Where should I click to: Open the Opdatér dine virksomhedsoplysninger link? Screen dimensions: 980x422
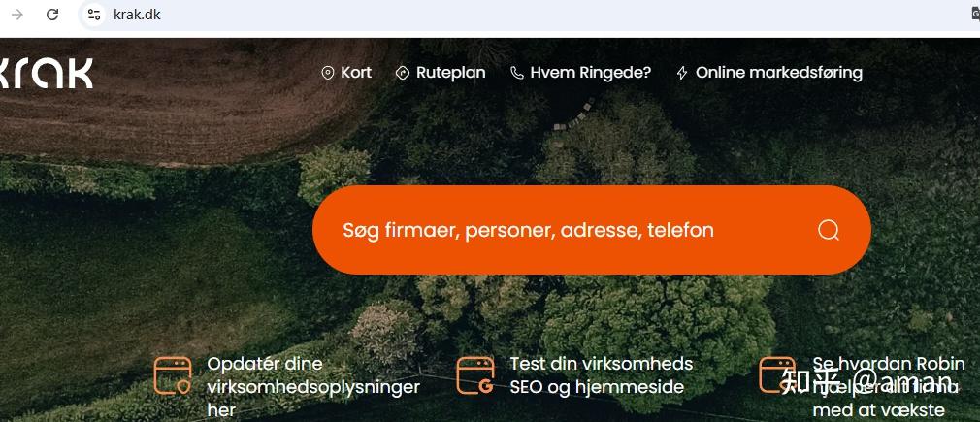point(313,387)
